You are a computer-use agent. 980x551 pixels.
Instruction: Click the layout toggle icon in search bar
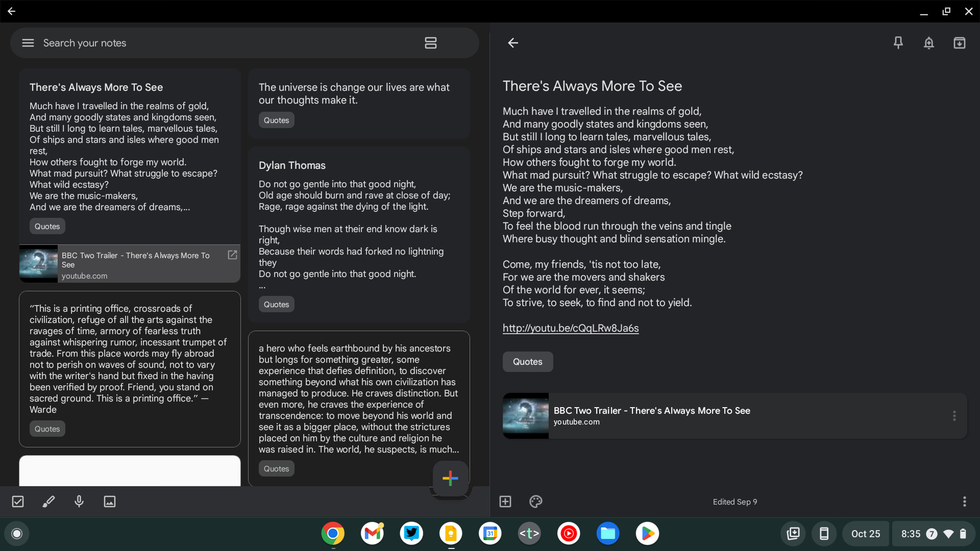click(x=430, y=42)
